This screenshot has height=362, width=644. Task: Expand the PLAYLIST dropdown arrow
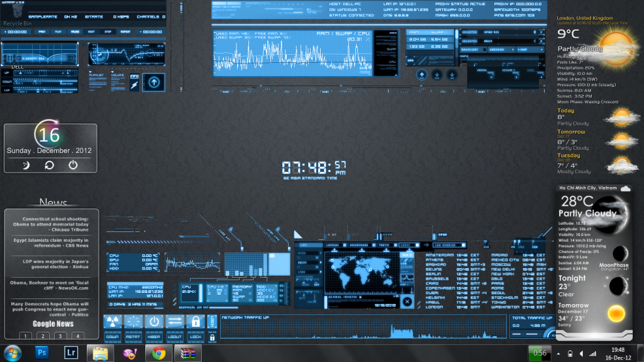[91, 72]
